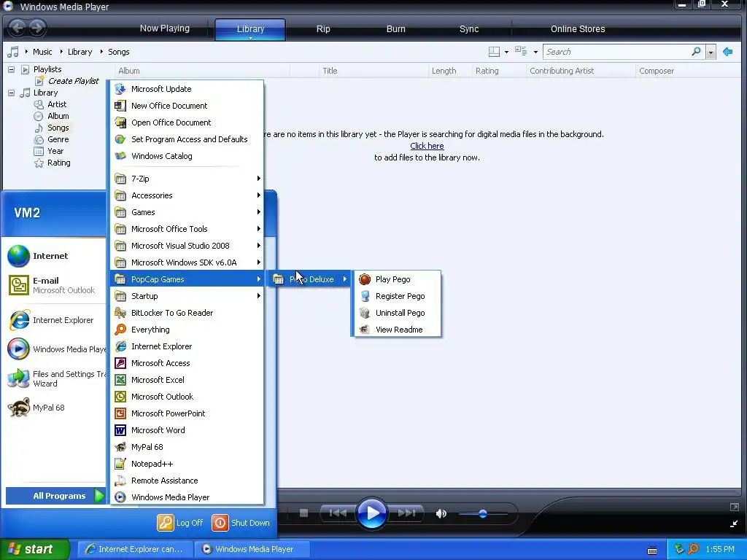Click the Log Off button
Image resolution: width=747 pixels, height=560 pixels.
point(180,522)
